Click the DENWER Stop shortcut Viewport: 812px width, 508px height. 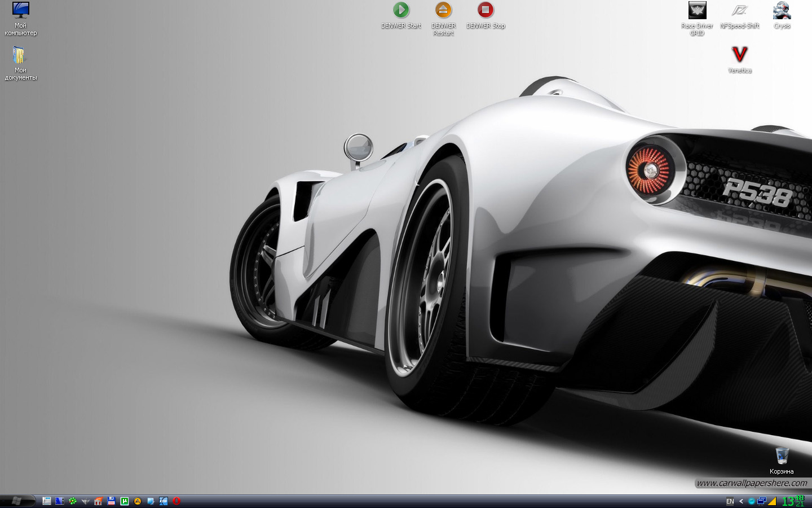pyautogui.click(x=486, y=10)
